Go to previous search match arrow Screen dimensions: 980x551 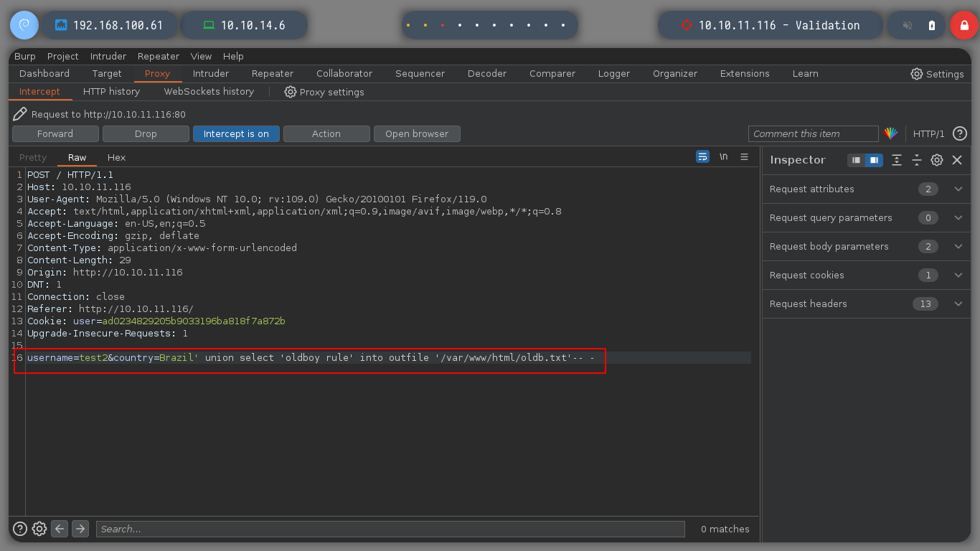point(60,529)
